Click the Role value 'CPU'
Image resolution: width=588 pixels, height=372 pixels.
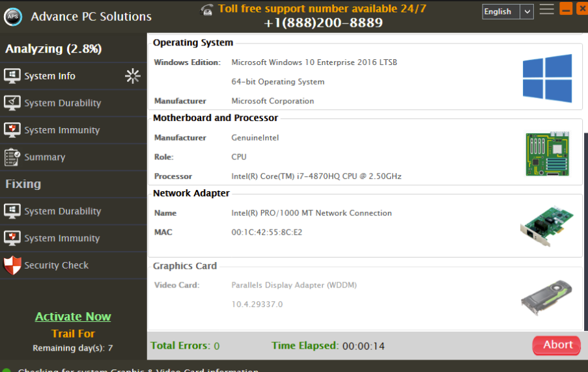pos(239,157)
